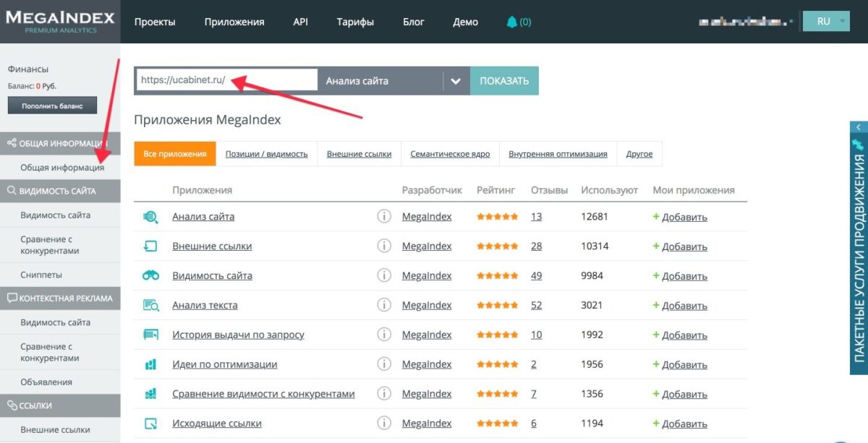The height and width of the screenshot is (443, 868).
Task: Click the MegaIndex logo
Action: coord(60,20)
